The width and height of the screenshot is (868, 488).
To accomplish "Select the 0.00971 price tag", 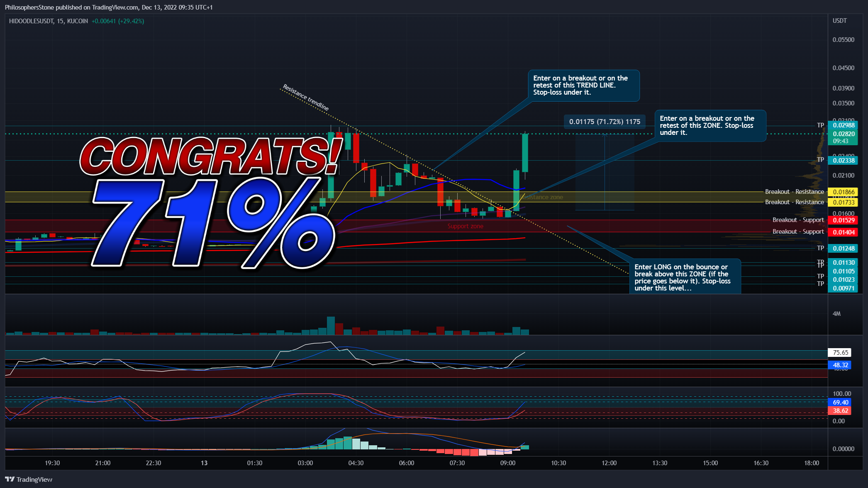I will [x=843, y=288].
